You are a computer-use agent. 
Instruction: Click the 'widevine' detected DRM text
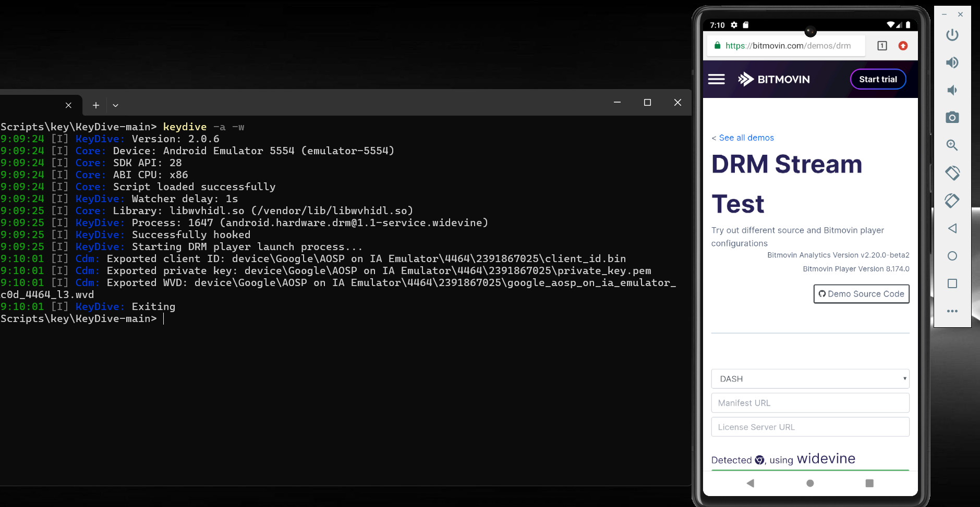pos(826,459)
